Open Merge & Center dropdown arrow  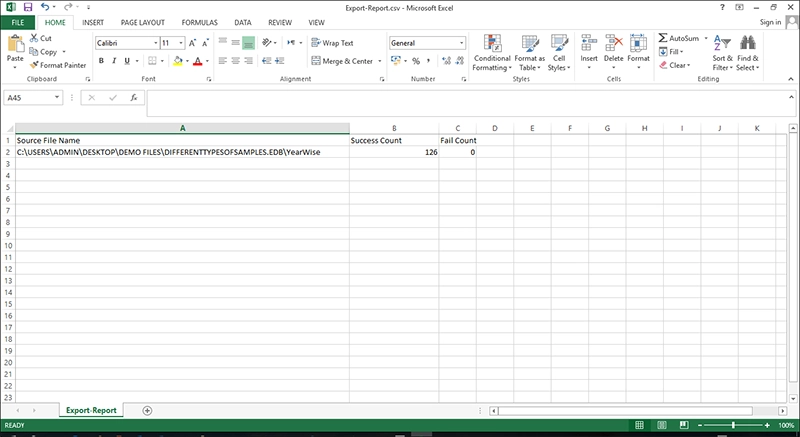[380, 61]
